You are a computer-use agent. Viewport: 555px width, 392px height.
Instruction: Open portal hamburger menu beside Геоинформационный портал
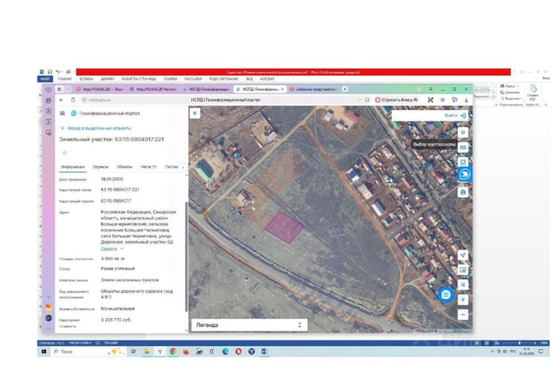[62, 113]
